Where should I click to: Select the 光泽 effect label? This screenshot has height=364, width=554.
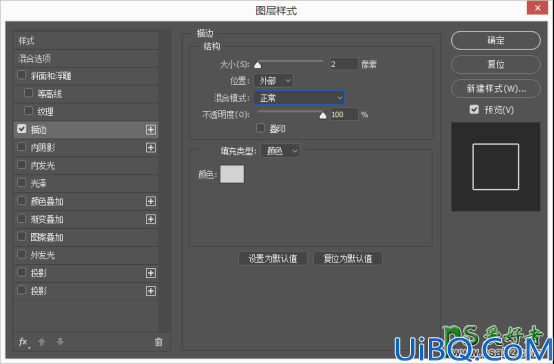click(39, 183)
